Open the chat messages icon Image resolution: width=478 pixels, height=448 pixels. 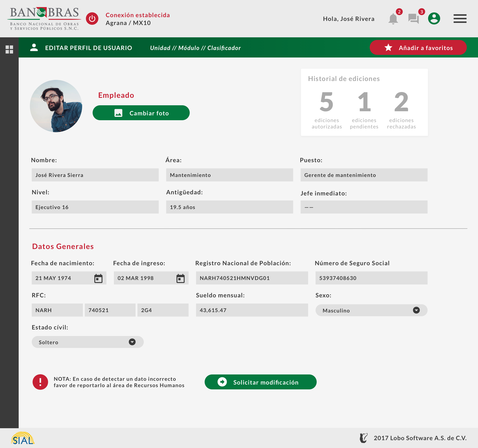tap(414, 19)
